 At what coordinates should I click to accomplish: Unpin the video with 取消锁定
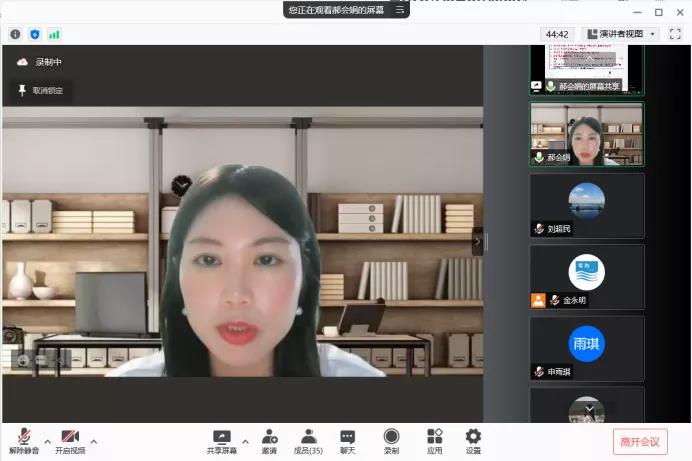coord(40,90)
